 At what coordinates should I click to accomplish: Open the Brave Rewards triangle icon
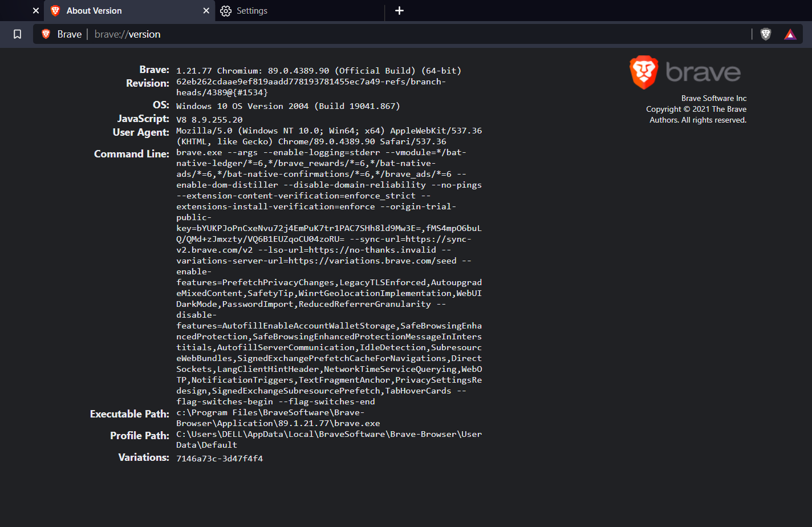coord(790,34)
